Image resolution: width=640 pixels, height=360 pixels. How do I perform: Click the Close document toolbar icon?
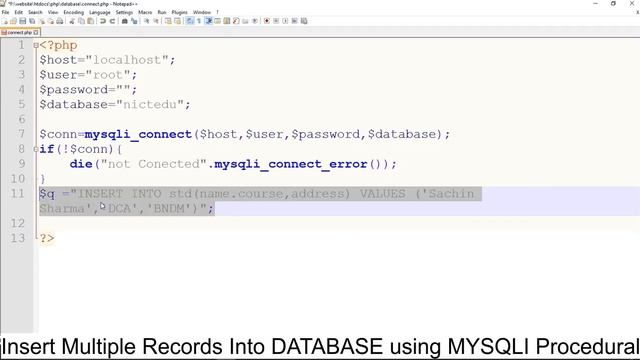point(42,21)
